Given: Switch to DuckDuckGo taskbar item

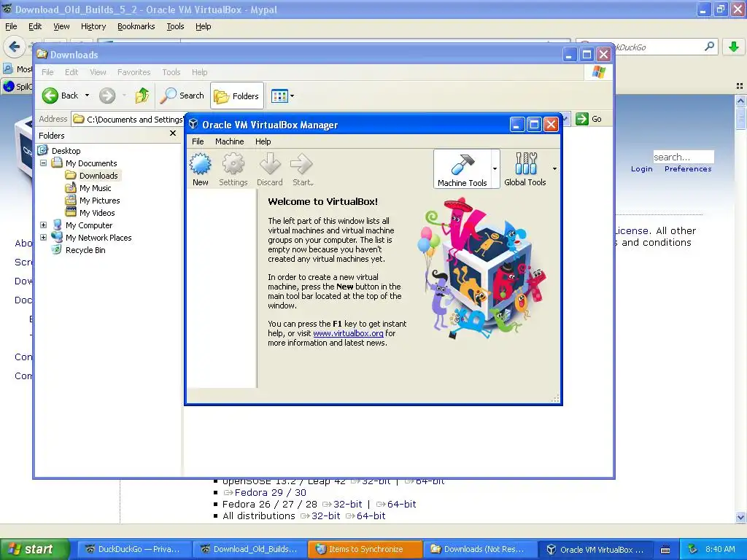Looking at the screenshot, I should point(134,549).
